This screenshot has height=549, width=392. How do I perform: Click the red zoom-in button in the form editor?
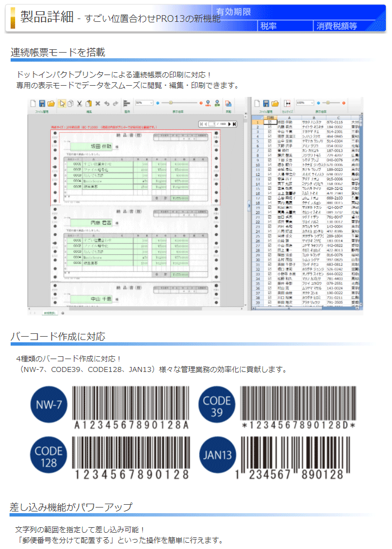tap(201, 103)
